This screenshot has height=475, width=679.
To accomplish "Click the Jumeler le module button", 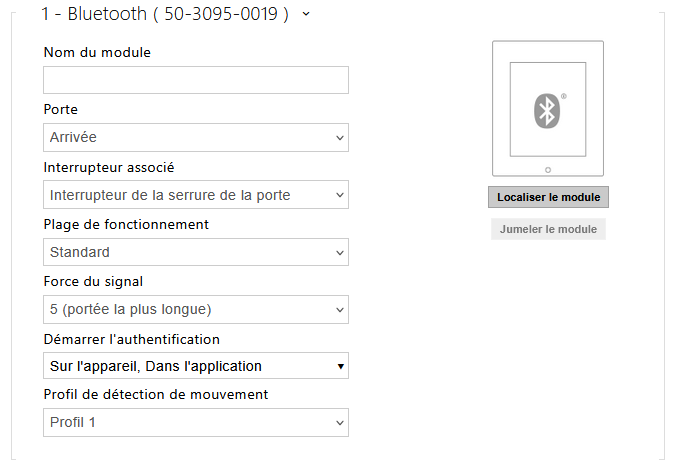I will pos(548,230).
